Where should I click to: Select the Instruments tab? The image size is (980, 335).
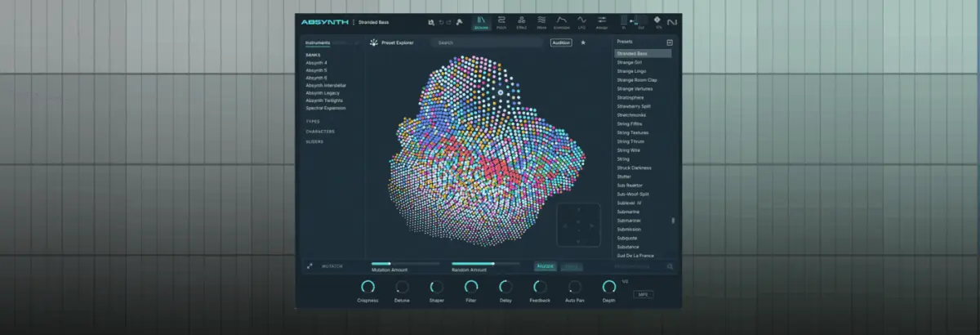click(x=318, y=42)
